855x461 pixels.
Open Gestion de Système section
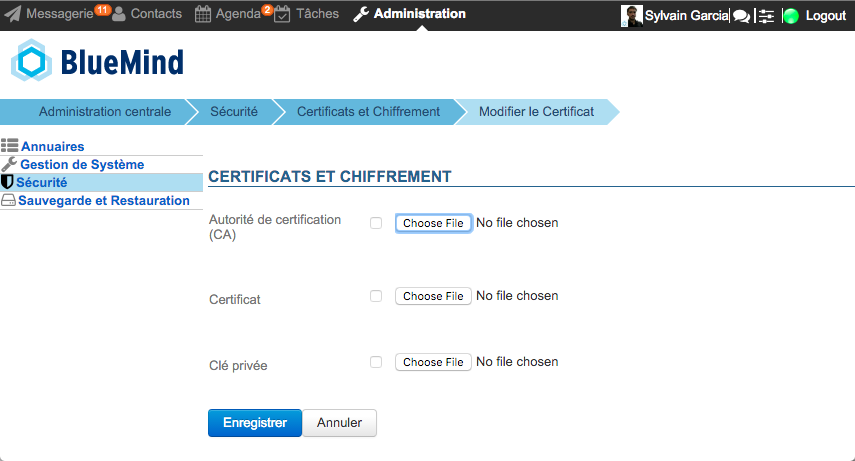pos(82,164)
